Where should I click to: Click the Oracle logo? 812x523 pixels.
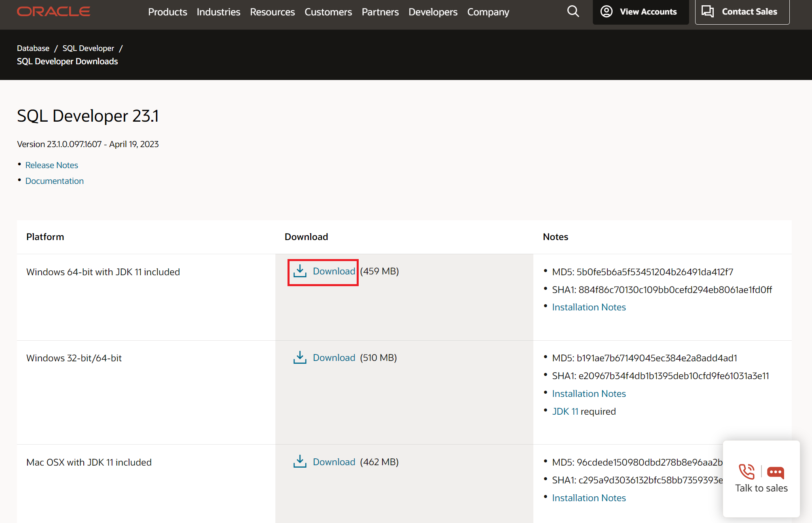click(x=53, y=12)
